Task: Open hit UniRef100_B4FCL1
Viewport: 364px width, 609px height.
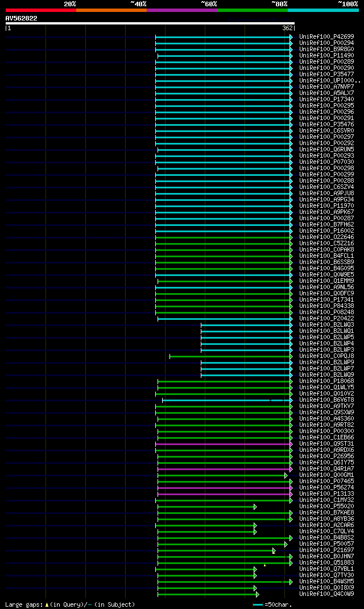Action: coord(326,256)
